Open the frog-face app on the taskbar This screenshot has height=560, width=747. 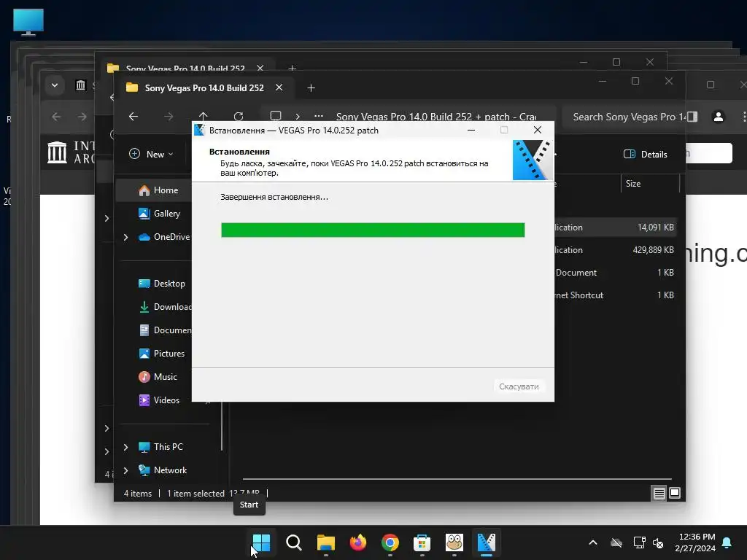click(454, 542)
